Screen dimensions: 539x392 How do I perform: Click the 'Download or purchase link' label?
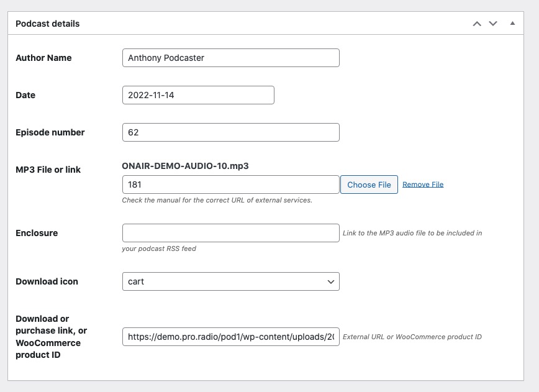pyautogui.click(x=51, y=337)
